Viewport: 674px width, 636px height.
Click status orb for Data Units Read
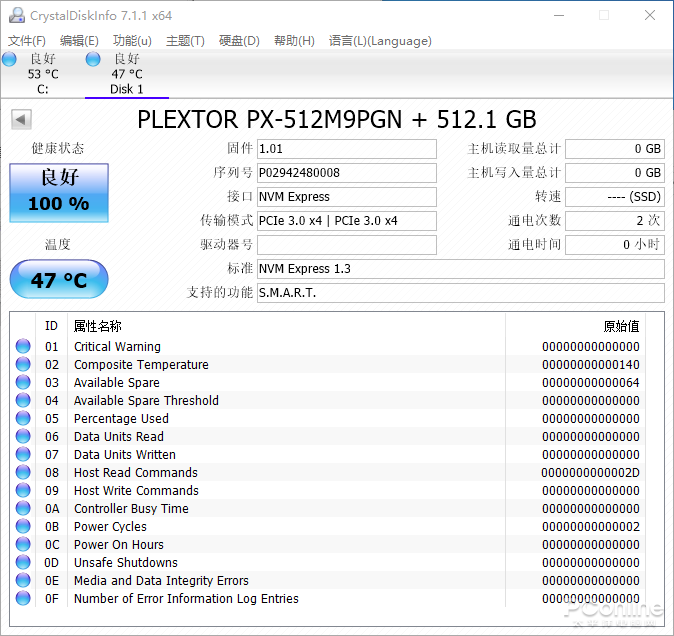(x=23, y=437)
